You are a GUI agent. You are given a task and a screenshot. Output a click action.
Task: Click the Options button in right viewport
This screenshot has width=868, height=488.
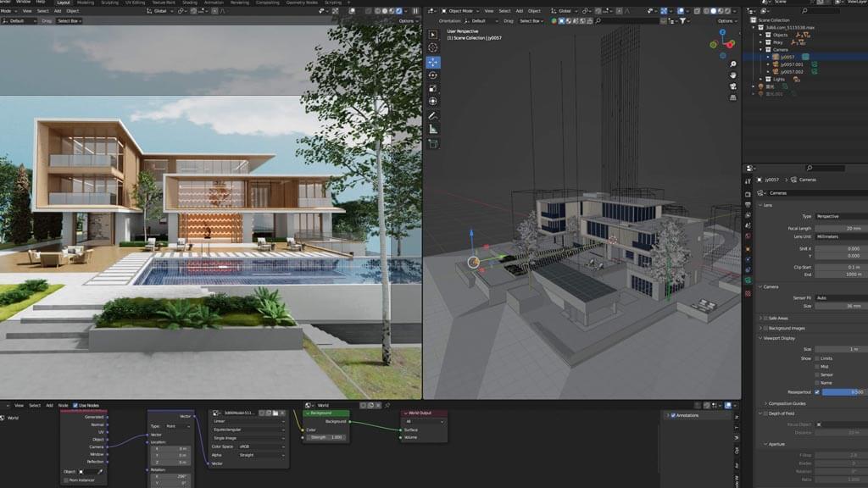(725, 20)
